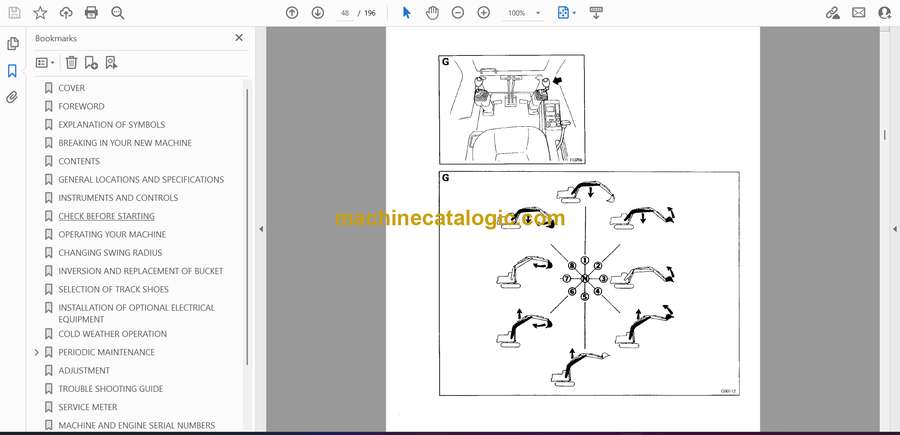900x435 pixels.
Task: Open the COVER bookmark
Action: tap(71, 88)
